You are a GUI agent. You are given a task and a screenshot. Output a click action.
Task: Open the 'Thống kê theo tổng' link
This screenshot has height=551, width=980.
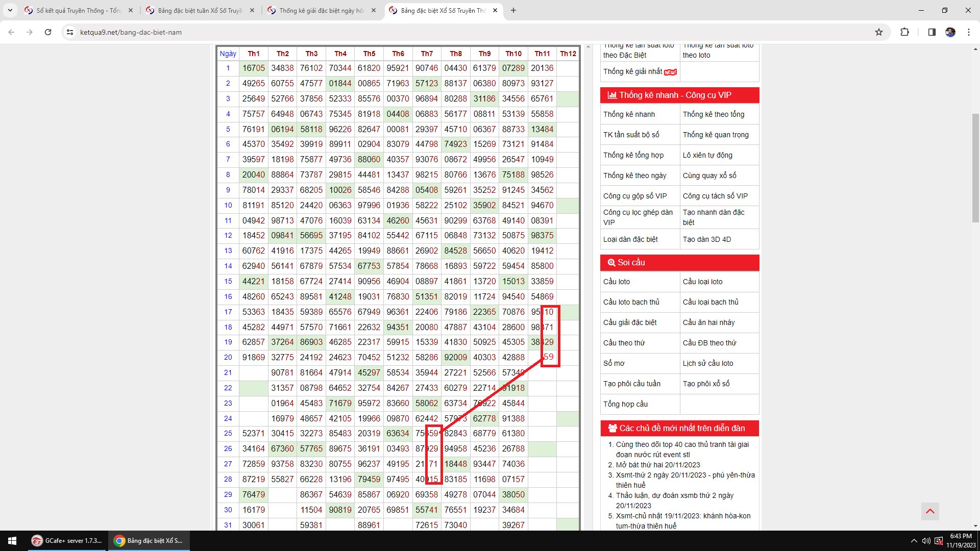(x=713, y=114)
